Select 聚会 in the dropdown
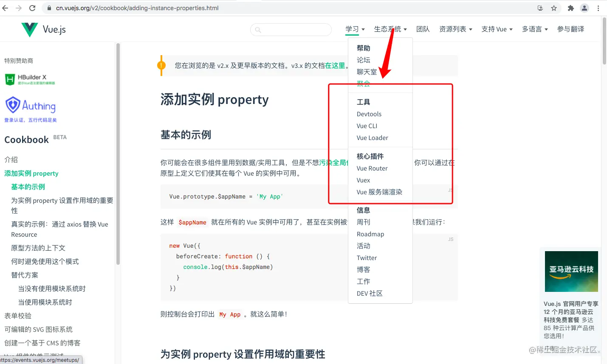Screen dimensions: 607x364 pyautogui.click(x=364, y=84)
